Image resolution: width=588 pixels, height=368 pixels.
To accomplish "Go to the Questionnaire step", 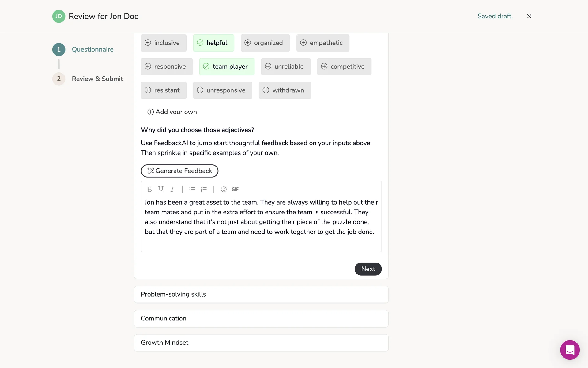I will pos(92,49).
